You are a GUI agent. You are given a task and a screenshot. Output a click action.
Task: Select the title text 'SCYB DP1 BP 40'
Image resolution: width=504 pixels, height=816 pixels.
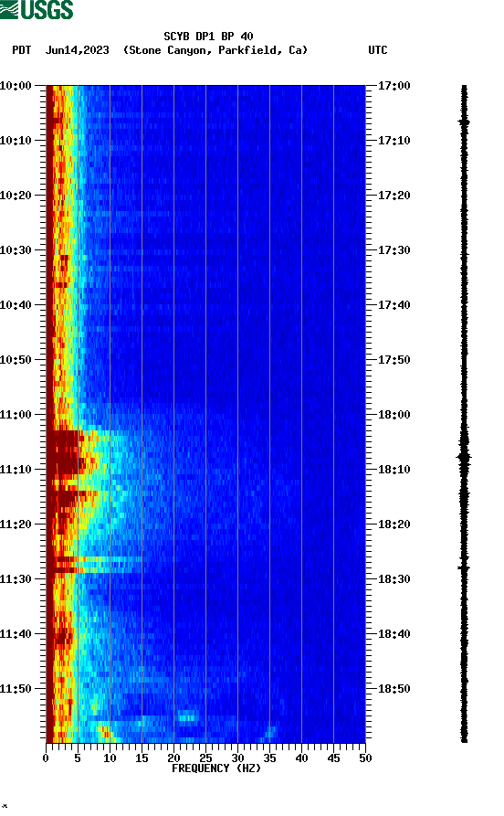click(208, 37)
